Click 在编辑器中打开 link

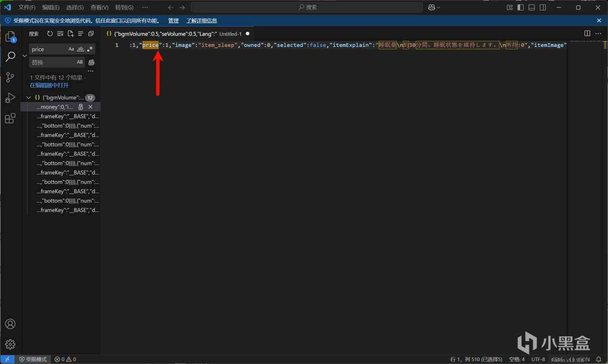coord(49,85)
